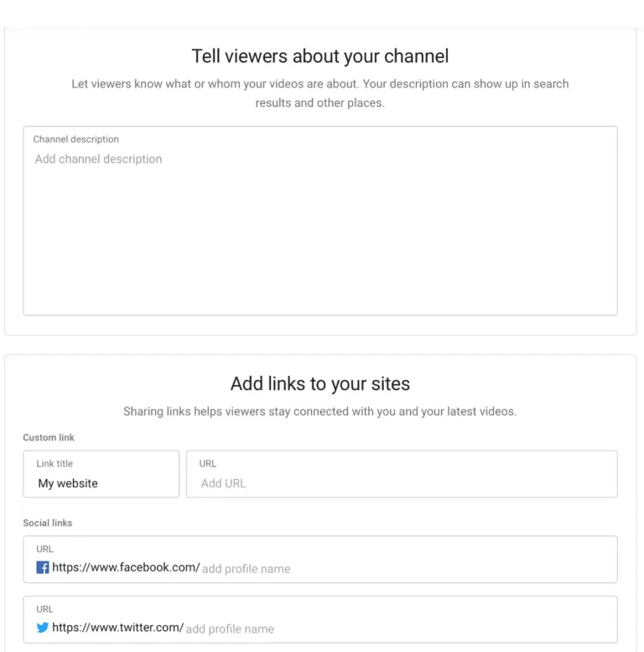Viewport: 644px width, 652px height.
Task: Click the 'Tell viewers about your channel' heading
Action: [320, 56]
